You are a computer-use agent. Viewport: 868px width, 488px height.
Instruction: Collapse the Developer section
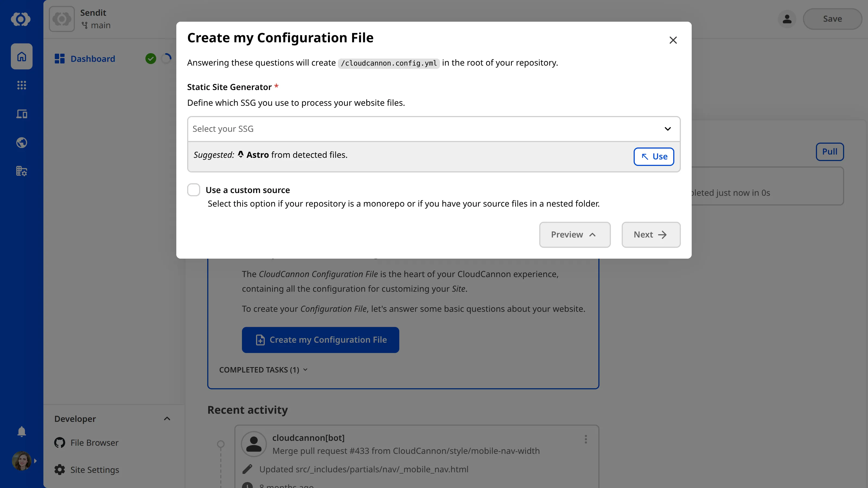tap(167, 418)
